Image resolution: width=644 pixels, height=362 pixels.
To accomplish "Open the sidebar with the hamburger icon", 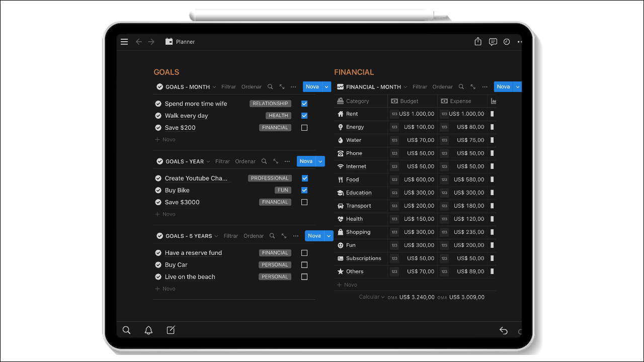I will tap(124, 42).
